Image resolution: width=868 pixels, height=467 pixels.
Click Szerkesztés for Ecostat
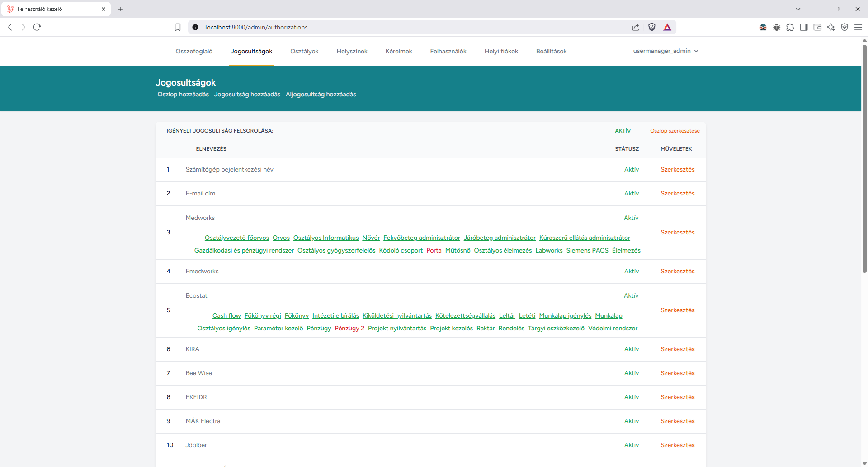tap(677, 310)
